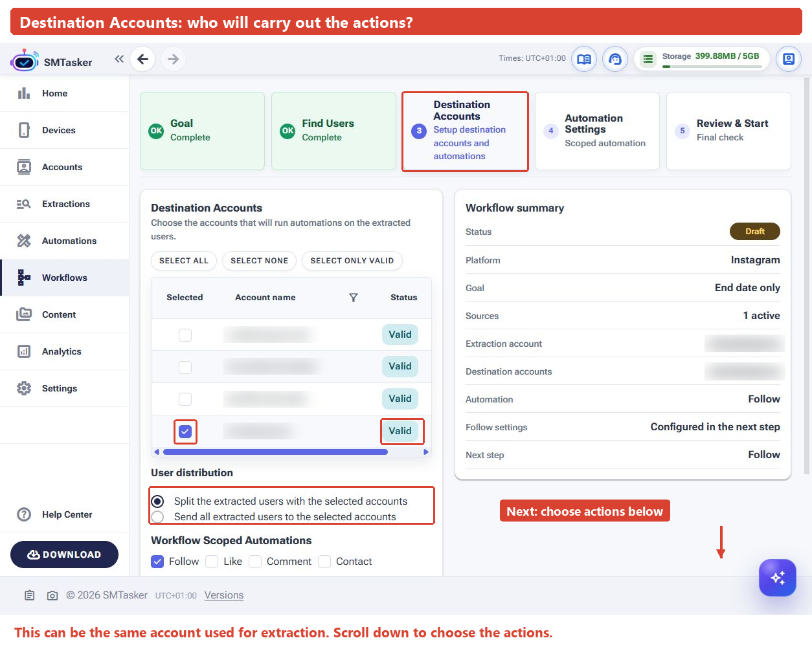Click the Automations tools icon
Image resolution: width=812 pixels, height=660 pixels.
[x=24, y=241]
